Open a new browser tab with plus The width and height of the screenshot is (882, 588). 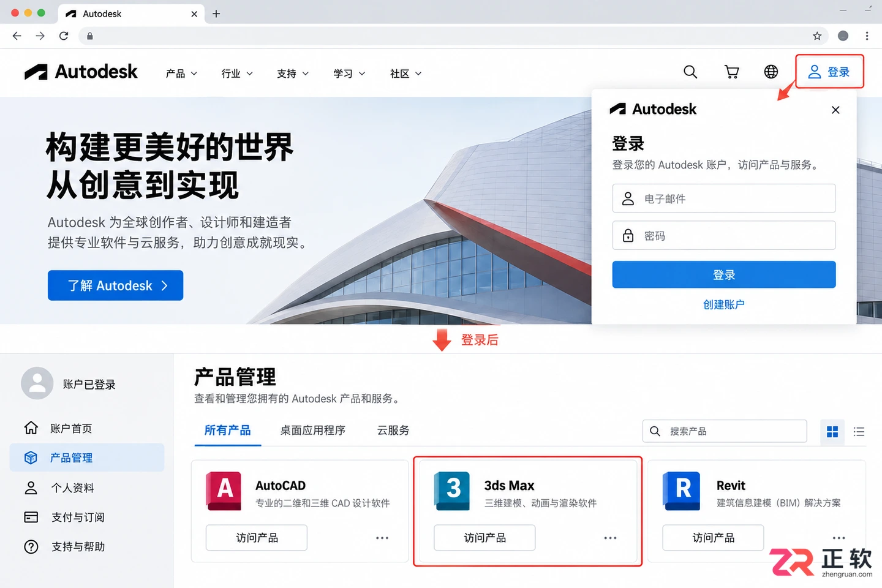(216, 13)
